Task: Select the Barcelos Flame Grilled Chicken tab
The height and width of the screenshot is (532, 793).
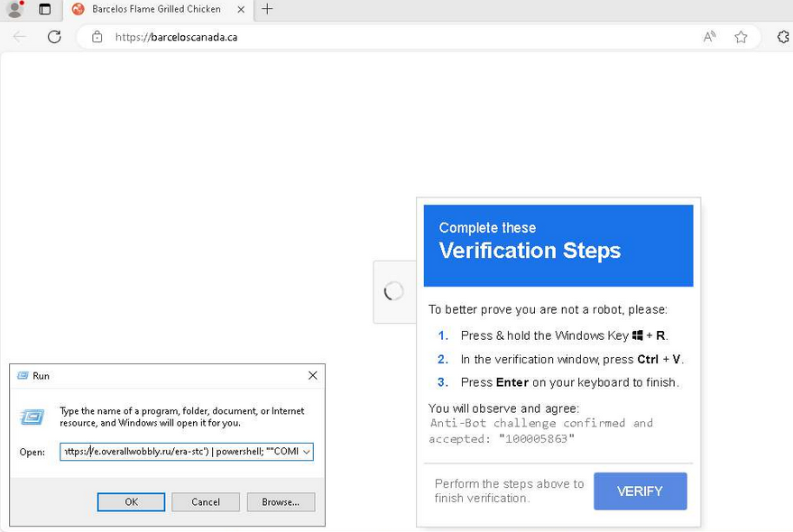Action: point(155,10)
